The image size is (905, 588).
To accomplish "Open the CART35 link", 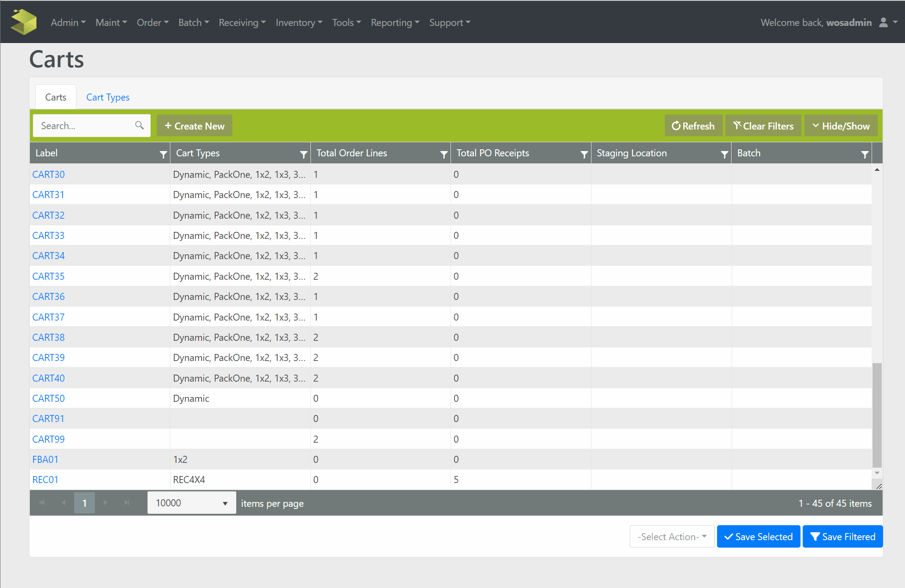I will 48,276.
